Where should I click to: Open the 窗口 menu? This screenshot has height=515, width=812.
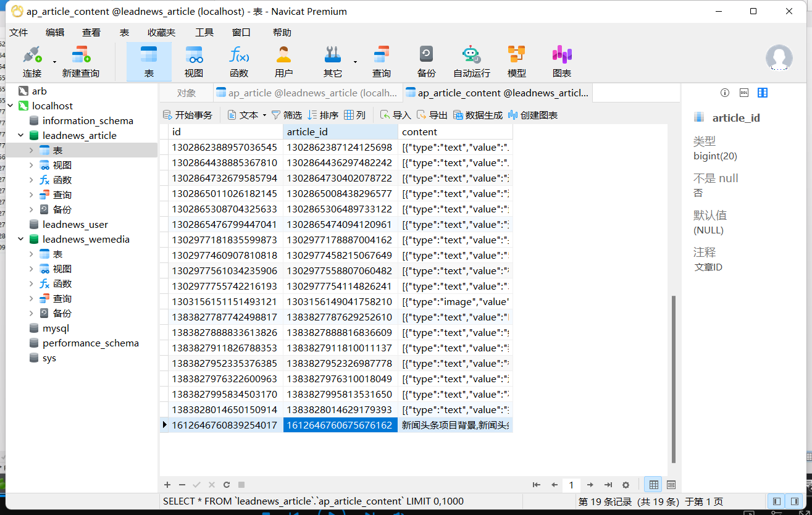[x=241, y=32]
